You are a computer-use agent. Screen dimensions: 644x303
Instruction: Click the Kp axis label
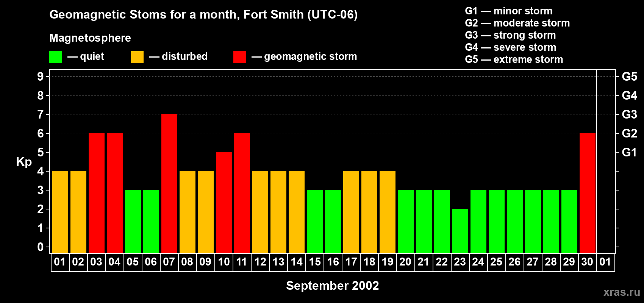point(24,162)
